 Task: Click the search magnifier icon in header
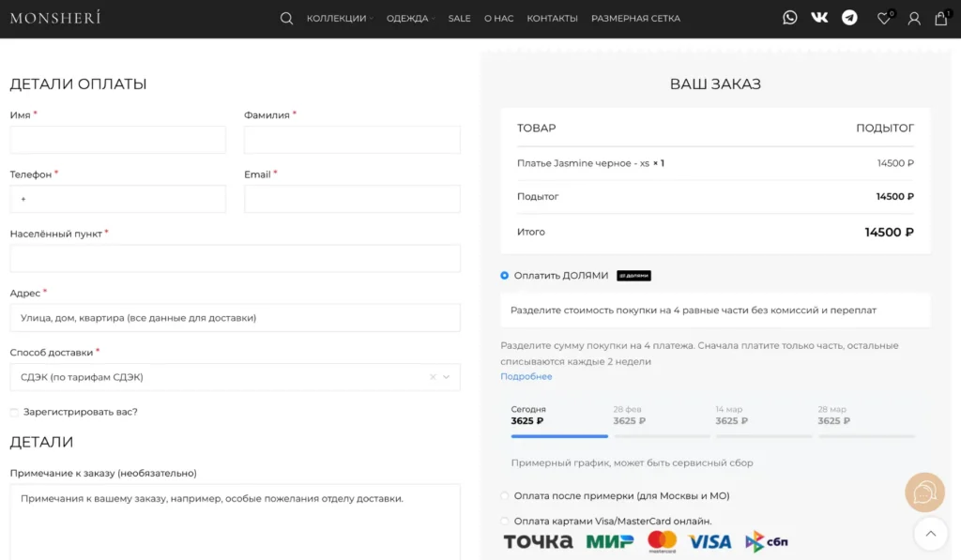[286, 18]
